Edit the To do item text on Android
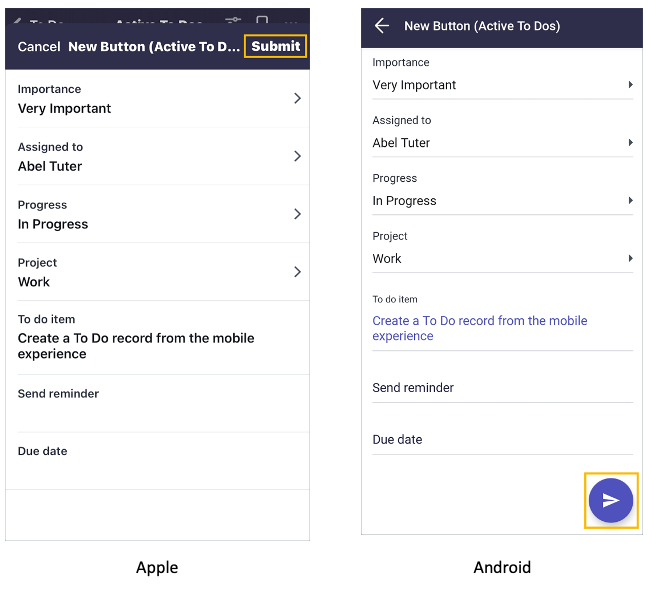The width and height of the screenshot is (648, 589). click(x=480, y=328)
